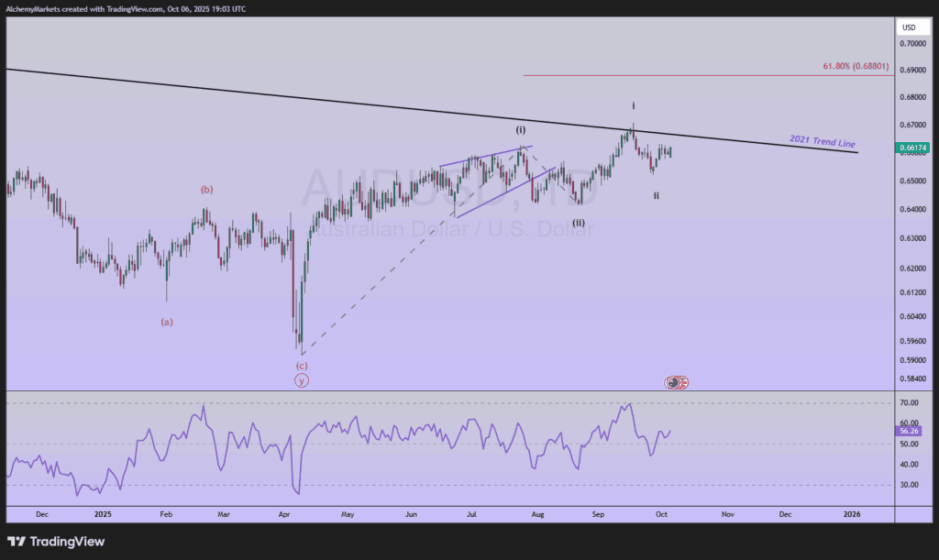Click the economic event flag icons
This screenshot has height=560, width=939.
678,381
